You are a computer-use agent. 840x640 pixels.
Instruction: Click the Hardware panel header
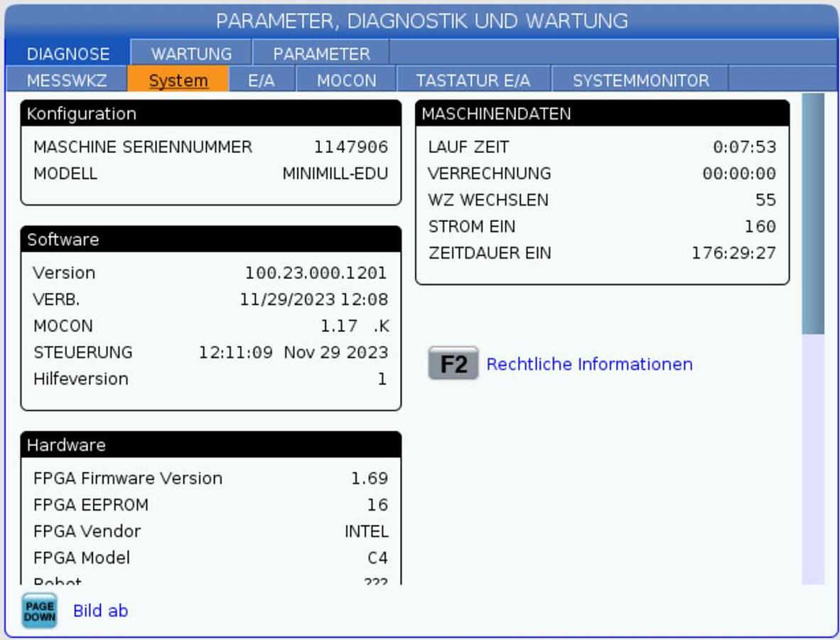(211, 445)
